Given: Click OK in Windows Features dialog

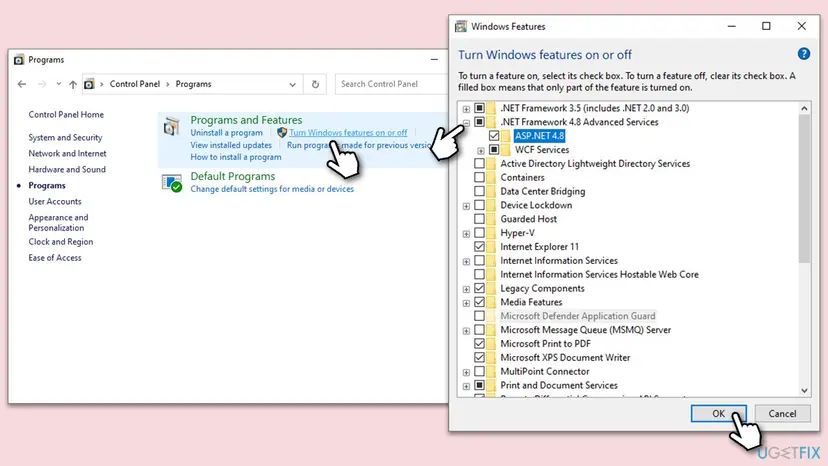Looking at the screenshot, I should (718, 414).
